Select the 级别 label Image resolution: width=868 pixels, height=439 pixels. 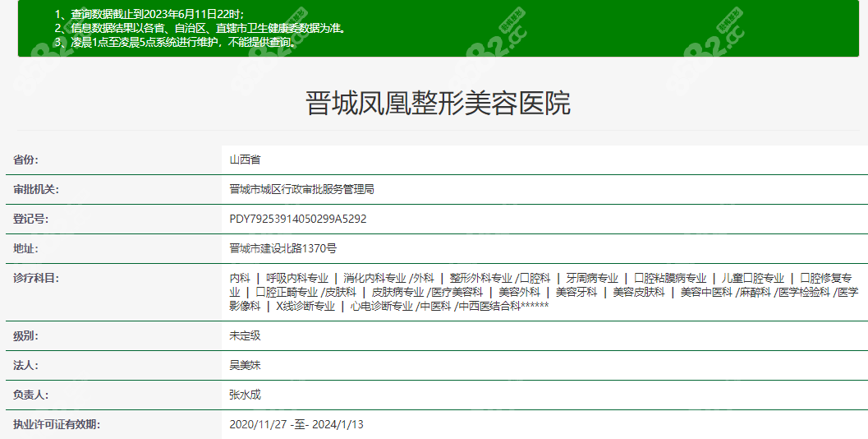[x=25, y=336]
